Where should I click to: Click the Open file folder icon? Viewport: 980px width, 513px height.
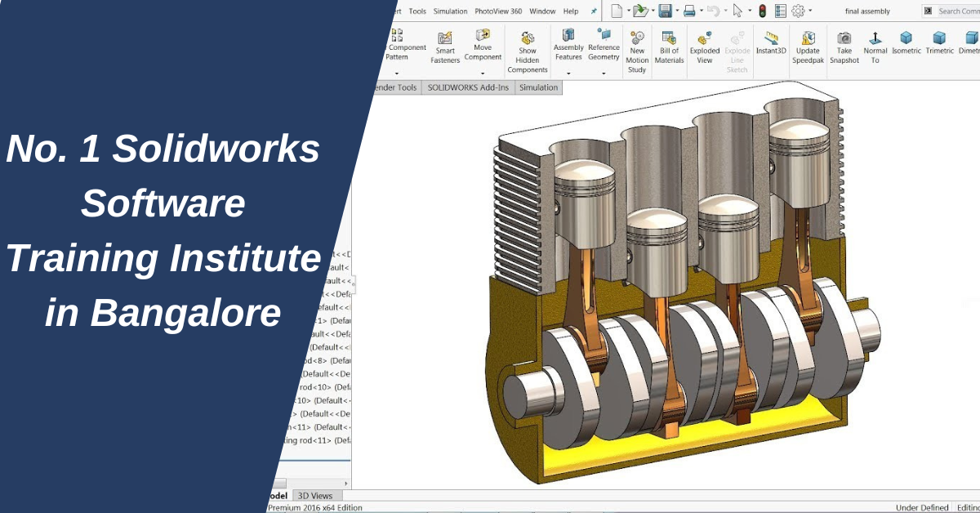tap(640, 11)
